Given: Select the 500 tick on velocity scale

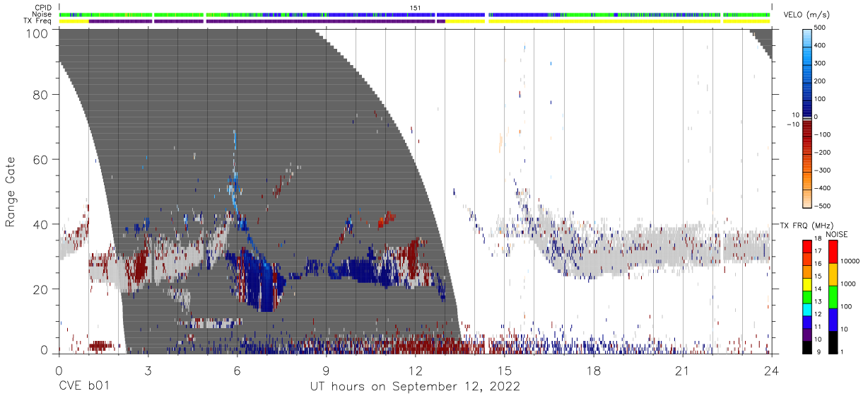Looking at the screenshot, I should click(821, 28).
